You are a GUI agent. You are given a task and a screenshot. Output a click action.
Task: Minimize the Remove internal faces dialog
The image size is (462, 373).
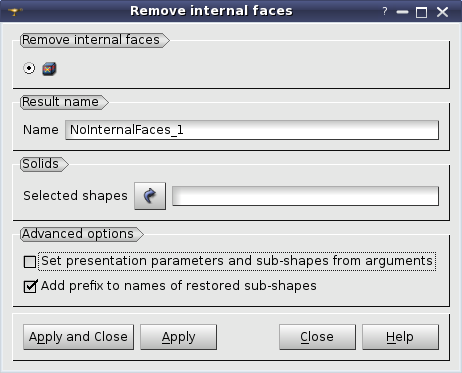[x=402, y=12]
